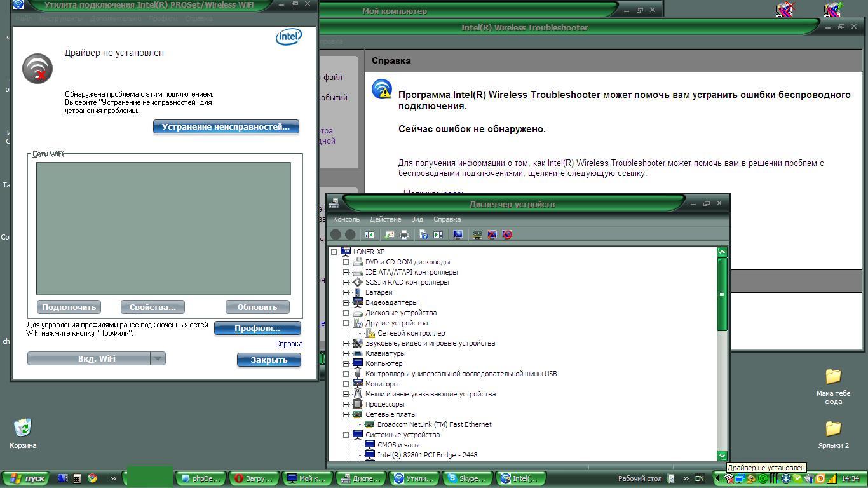
Task: Click the scan for hardware changes monitor icon
Action: [458, 234]
